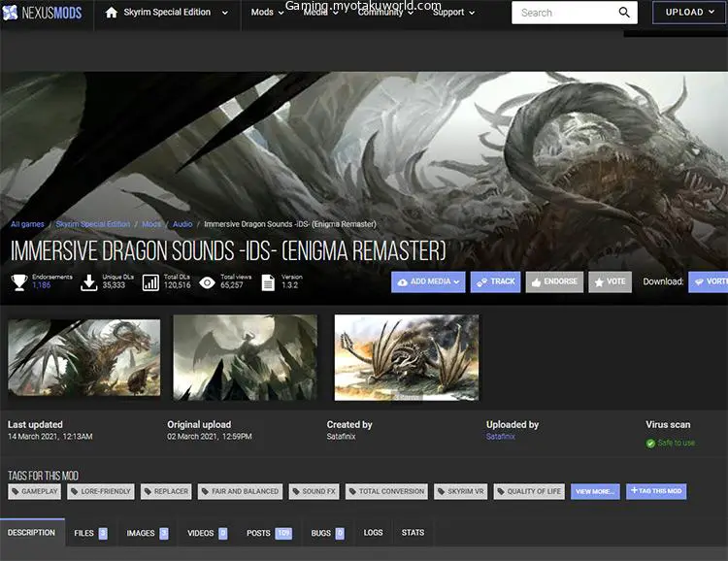Click the ENDORSE button
The height and width of the screenshot is (561, 728).
pyautogui.click(x=554, y=281)
